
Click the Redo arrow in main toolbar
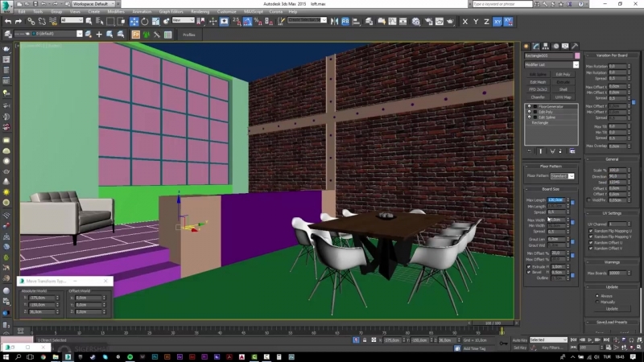tap(18, 22)
